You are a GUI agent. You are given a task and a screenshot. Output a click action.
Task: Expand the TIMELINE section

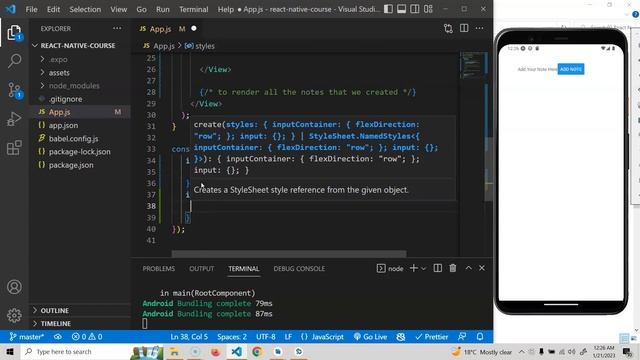pyautogui.click(x=80, y=323)
